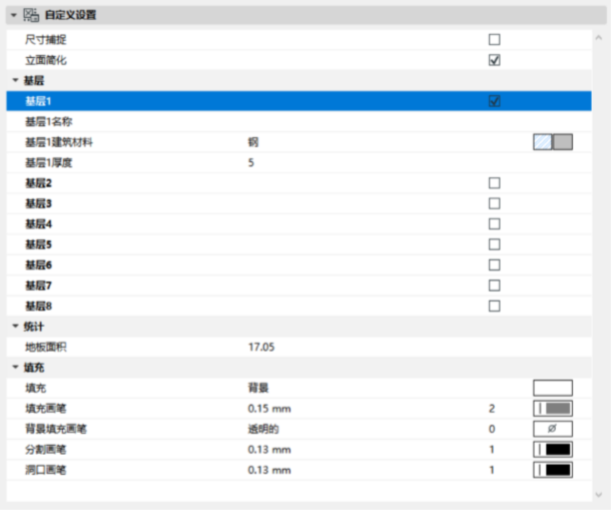Edit the 分割画笔 pen number 1

tap(492, 450)
